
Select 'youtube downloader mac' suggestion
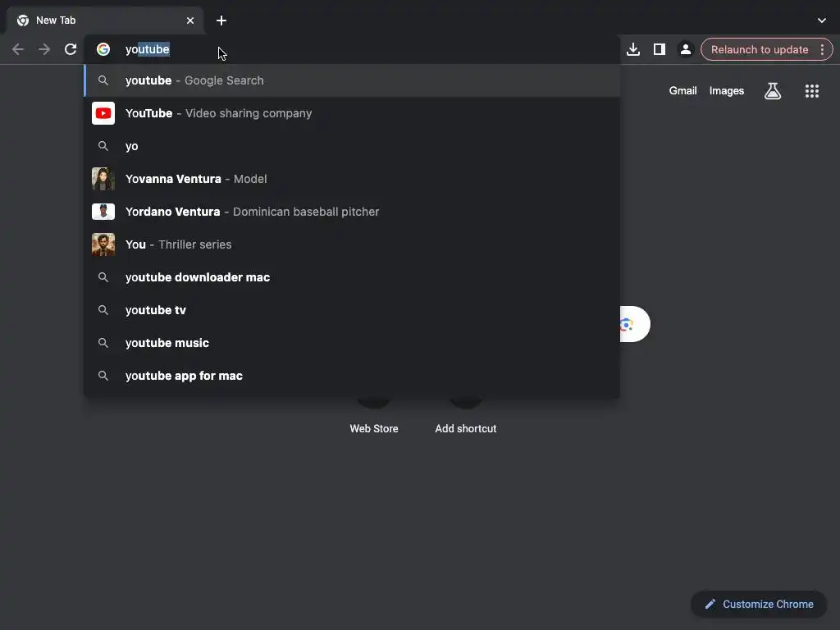352,277
